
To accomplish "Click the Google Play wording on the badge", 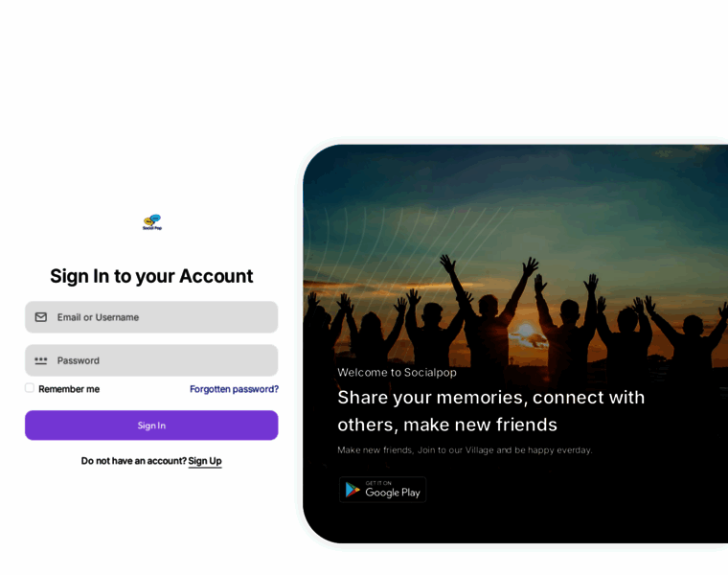I will pyautogui.click(x=393, y=493).
